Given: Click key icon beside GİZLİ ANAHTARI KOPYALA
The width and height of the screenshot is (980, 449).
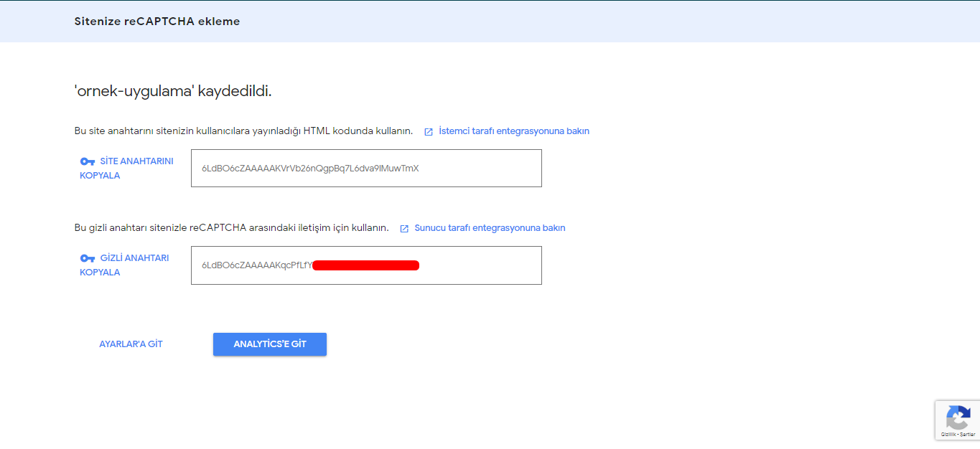Looking at the screenshot, I should pyautogui.click(x=87, y=258).
